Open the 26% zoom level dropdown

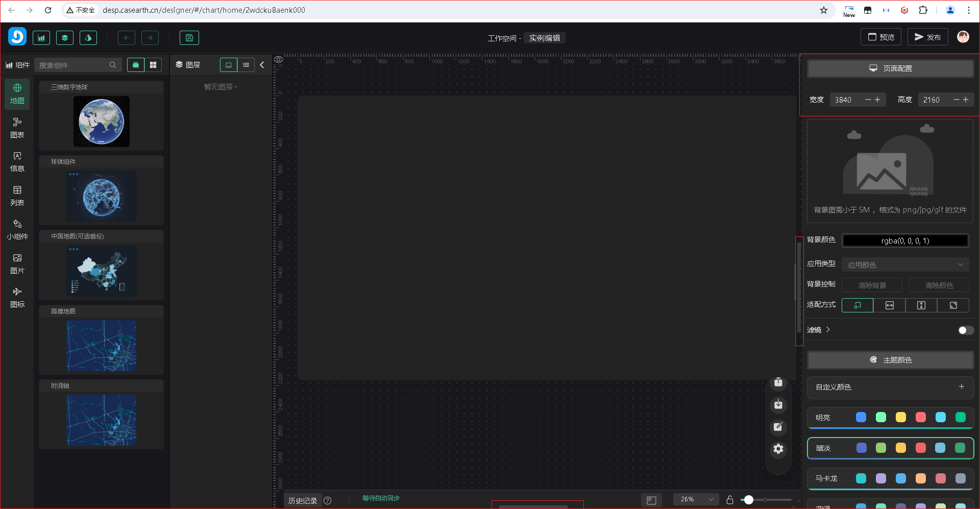[x=696, y=499]
